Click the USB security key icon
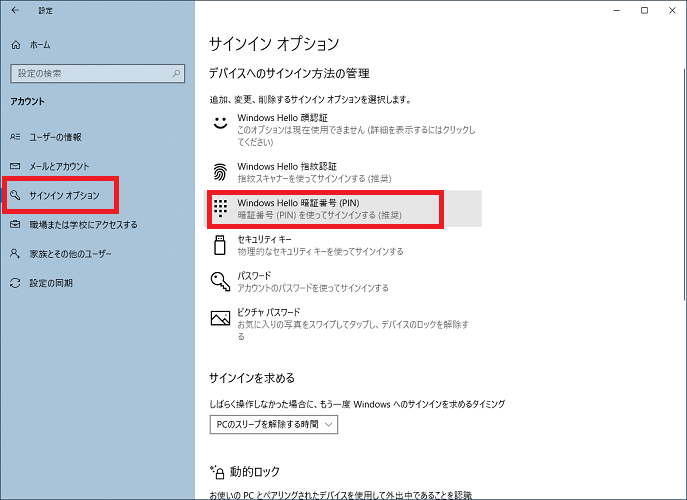The height and width of the screenshot is (500, 687). pyautogui.click(x=220, y=245)
